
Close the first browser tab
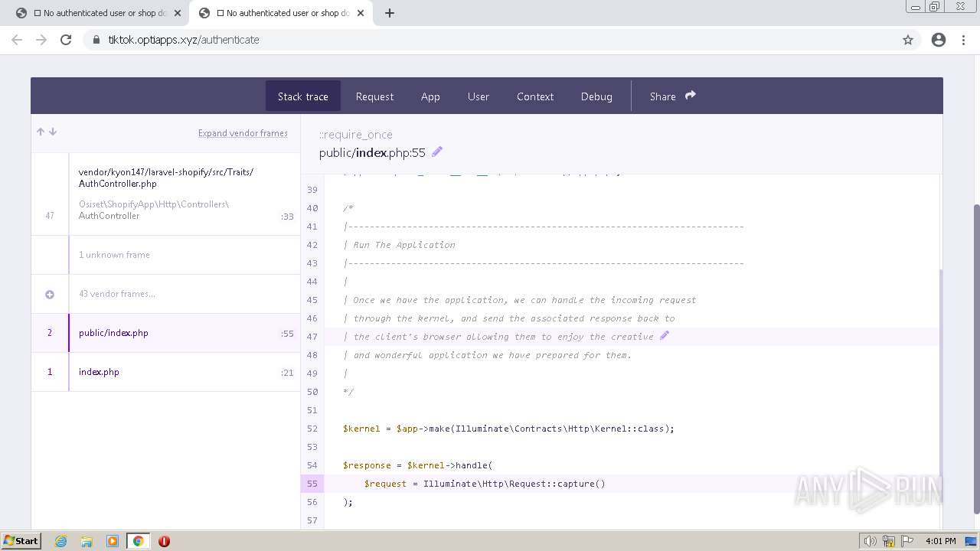(178, 13)
